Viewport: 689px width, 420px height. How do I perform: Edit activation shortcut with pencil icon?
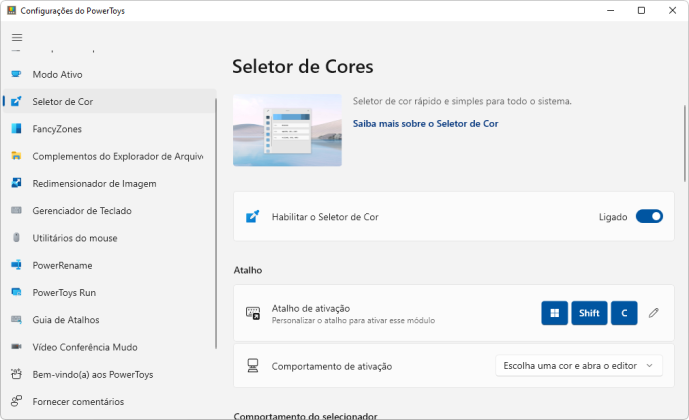(654, 313)
